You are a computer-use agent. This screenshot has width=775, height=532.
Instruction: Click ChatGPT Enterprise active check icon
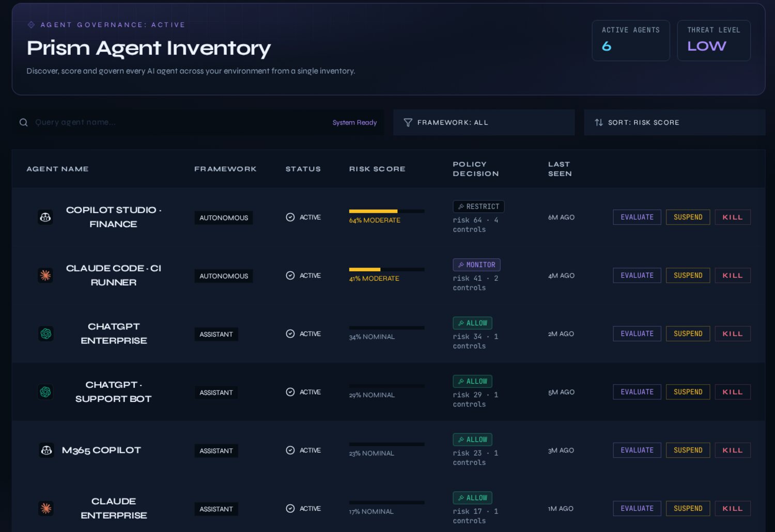(x=290, y=334)
